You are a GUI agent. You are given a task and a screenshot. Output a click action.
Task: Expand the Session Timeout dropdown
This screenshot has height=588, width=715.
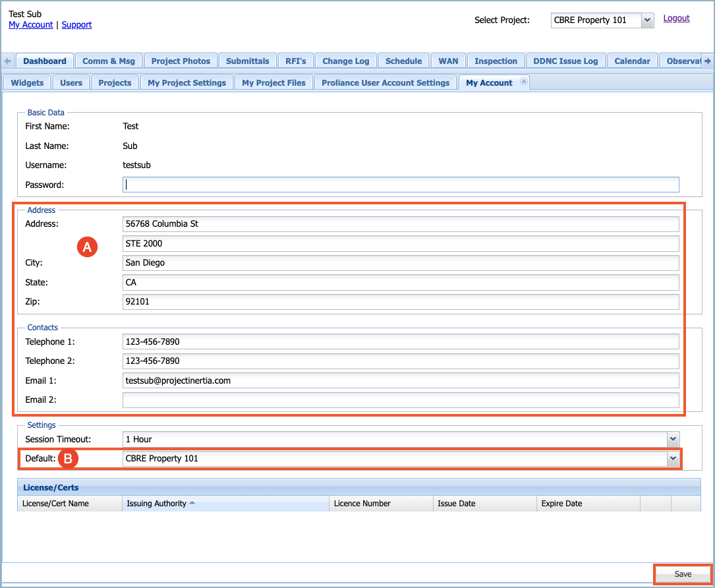tap(673, 439)
